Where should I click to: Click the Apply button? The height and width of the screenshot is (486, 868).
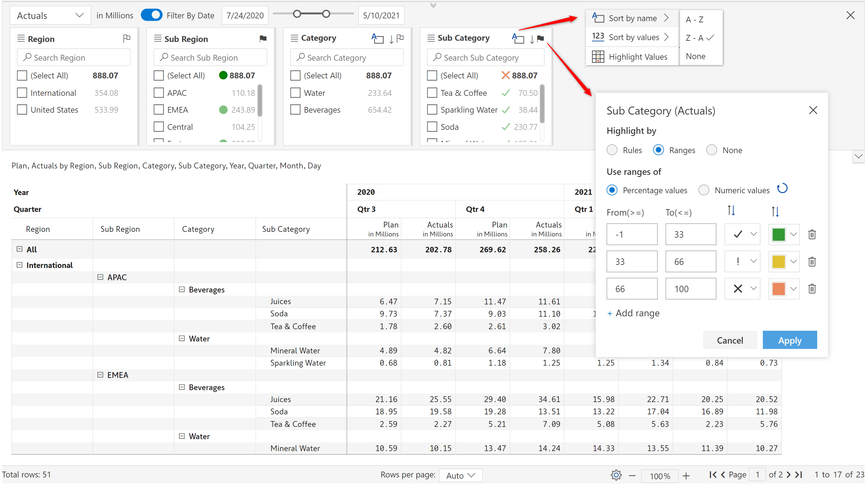tap(790, 340)
